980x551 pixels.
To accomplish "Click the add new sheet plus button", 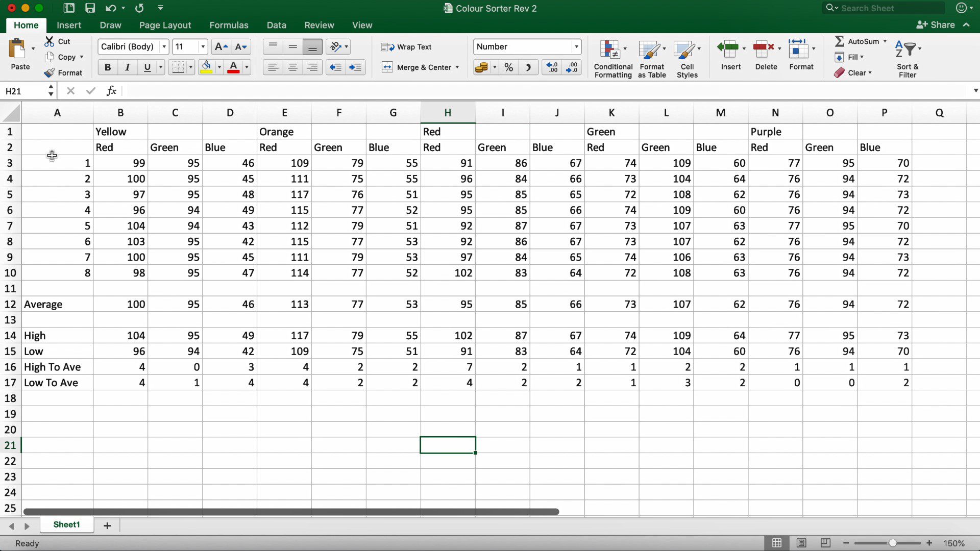I will (x=107, y=525).
